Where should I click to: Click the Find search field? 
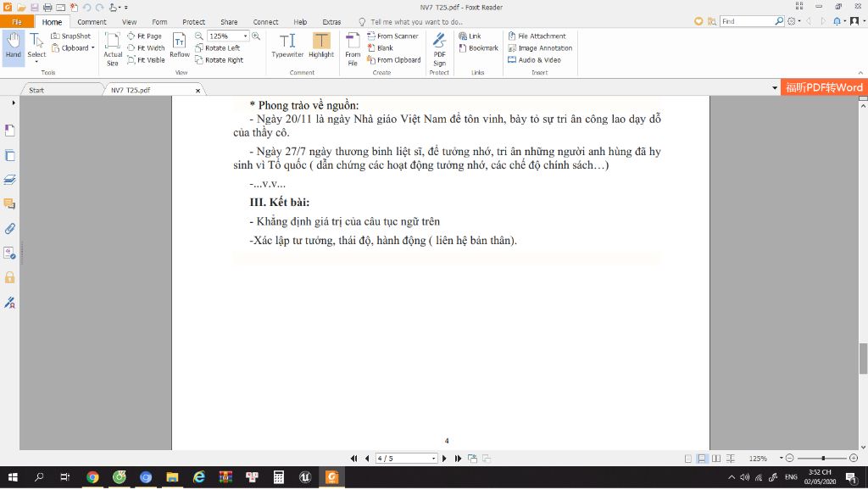tap(748, 21)
